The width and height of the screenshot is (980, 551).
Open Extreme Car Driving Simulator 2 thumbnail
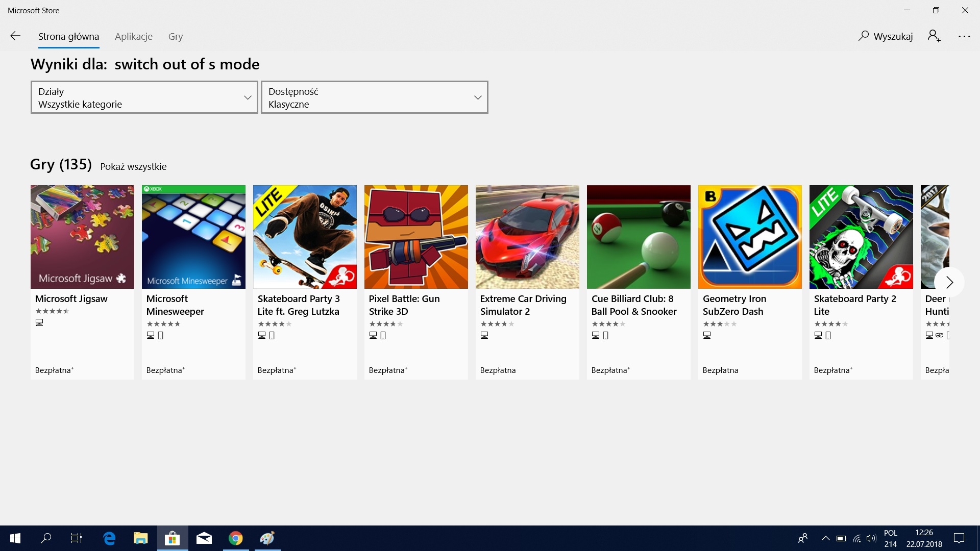(527, 237)
